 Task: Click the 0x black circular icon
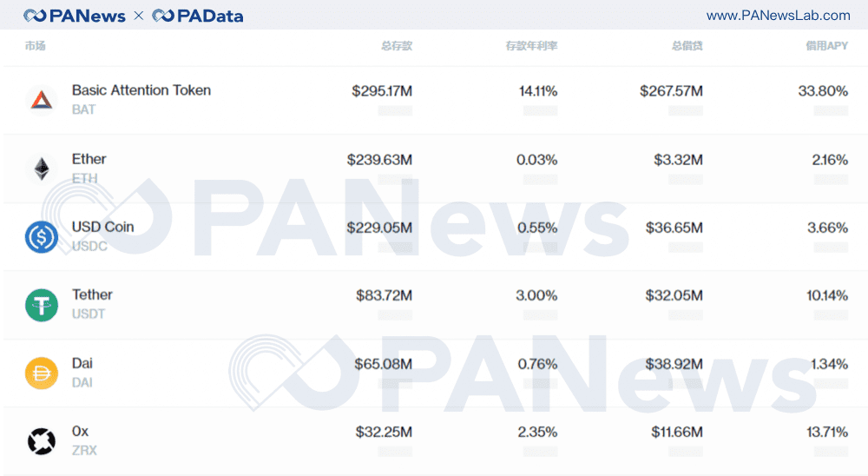[x=42, y=441]
